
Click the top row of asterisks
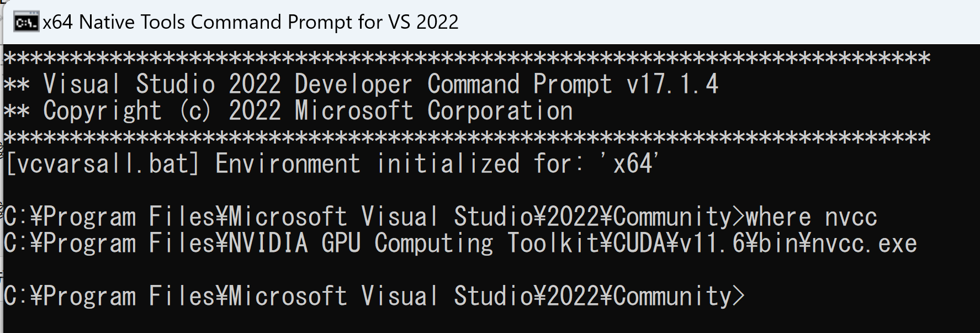tap(467, 58)
